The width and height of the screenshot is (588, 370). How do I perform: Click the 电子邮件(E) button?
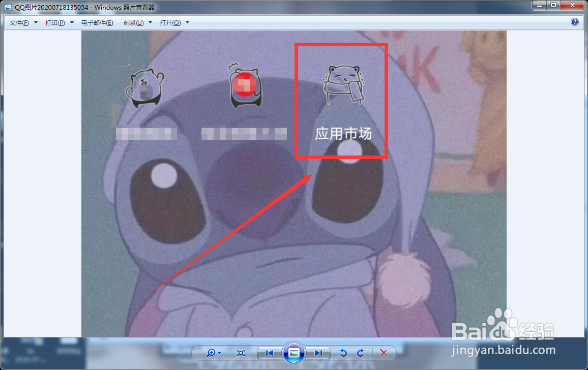click(97, 23)
